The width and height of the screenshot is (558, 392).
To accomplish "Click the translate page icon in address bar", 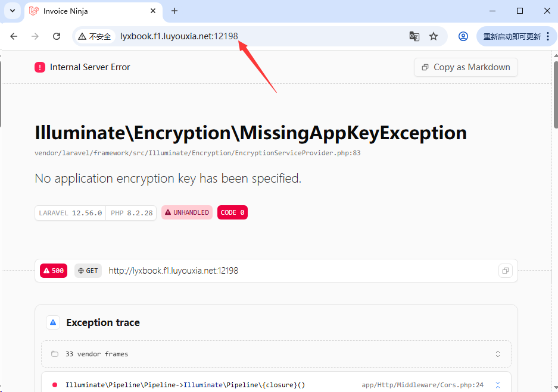I will [x=414, y=36].
